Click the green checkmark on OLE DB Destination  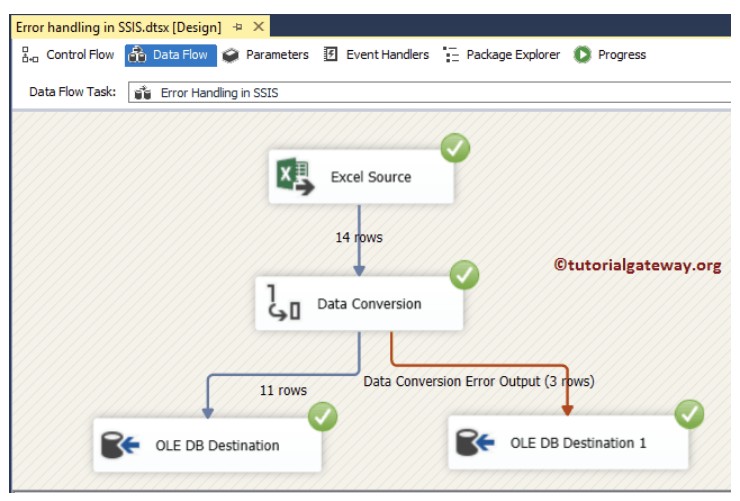click(x=323, y=416)
